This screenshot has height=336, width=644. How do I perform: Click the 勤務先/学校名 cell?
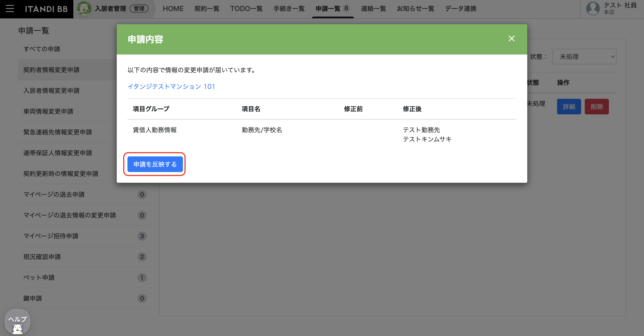(x=262, y=130)
